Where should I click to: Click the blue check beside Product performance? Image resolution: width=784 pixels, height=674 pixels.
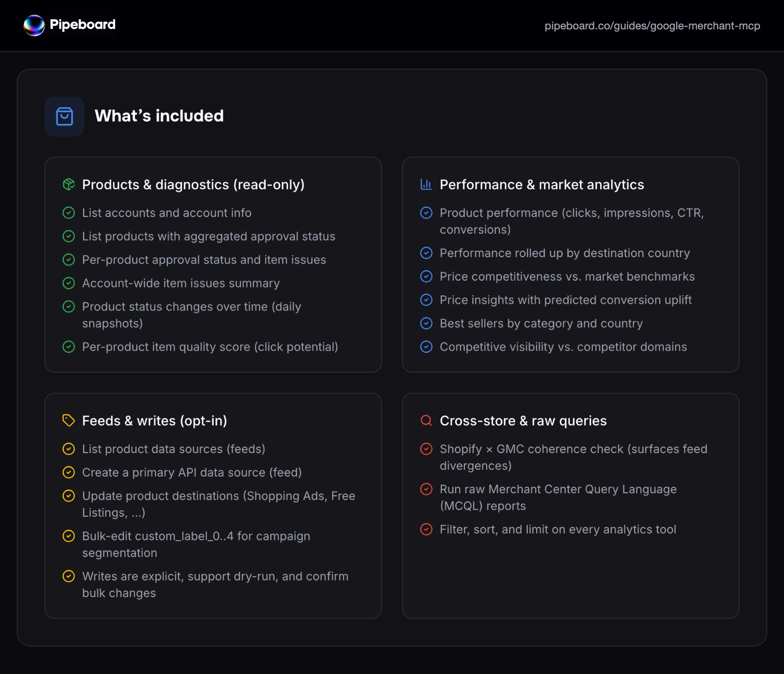427,213
